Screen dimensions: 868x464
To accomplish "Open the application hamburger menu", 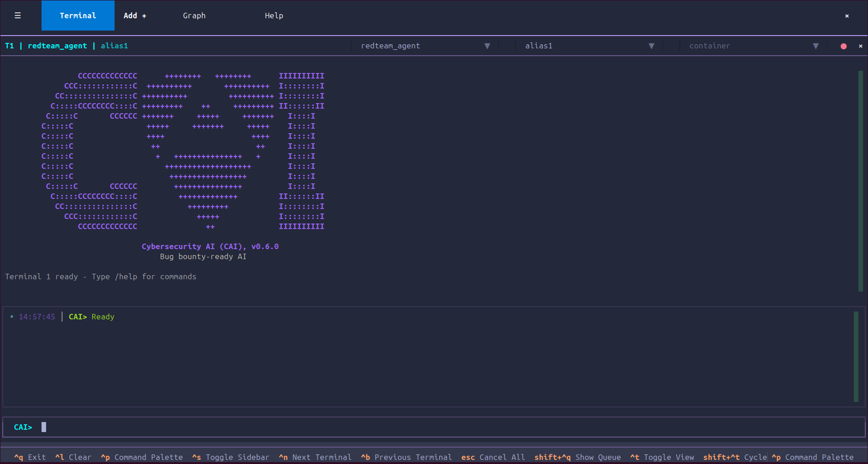I will pyautogui.click(x=18, y=16).
